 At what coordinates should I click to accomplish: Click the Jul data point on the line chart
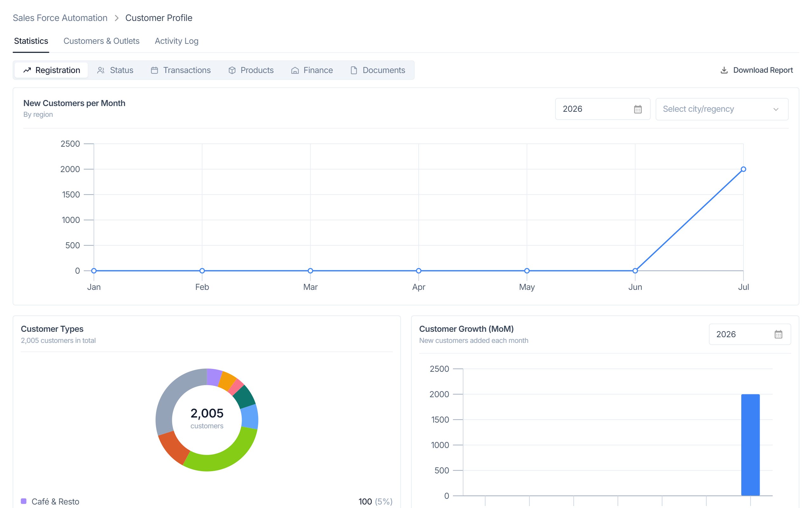[x=743, y=169]
